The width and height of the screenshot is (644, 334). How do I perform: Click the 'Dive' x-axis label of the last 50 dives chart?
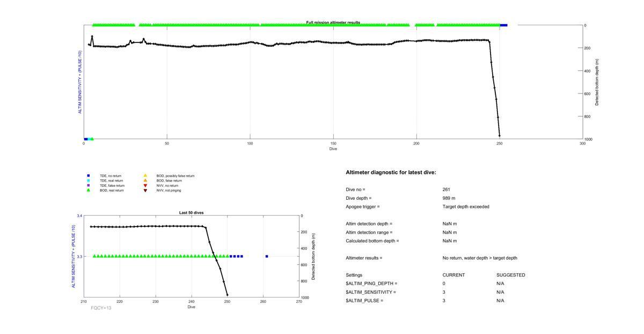pos(192,307)
